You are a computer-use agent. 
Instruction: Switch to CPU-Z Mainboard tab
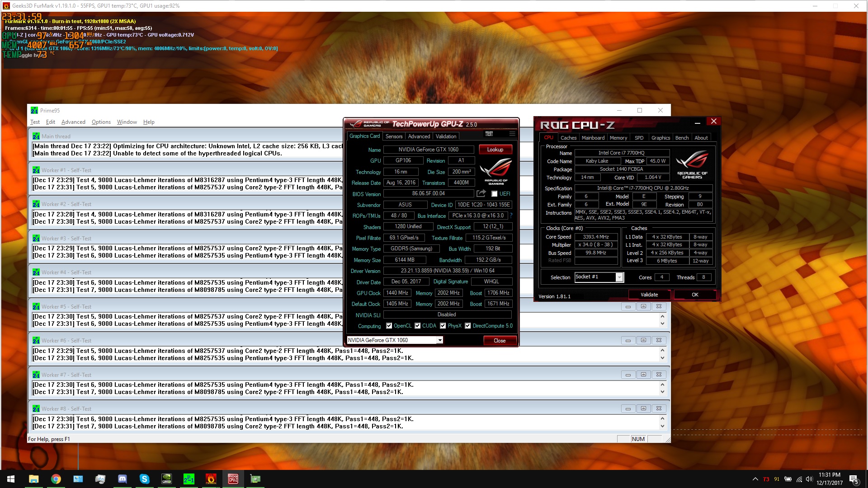pos(593,138)
